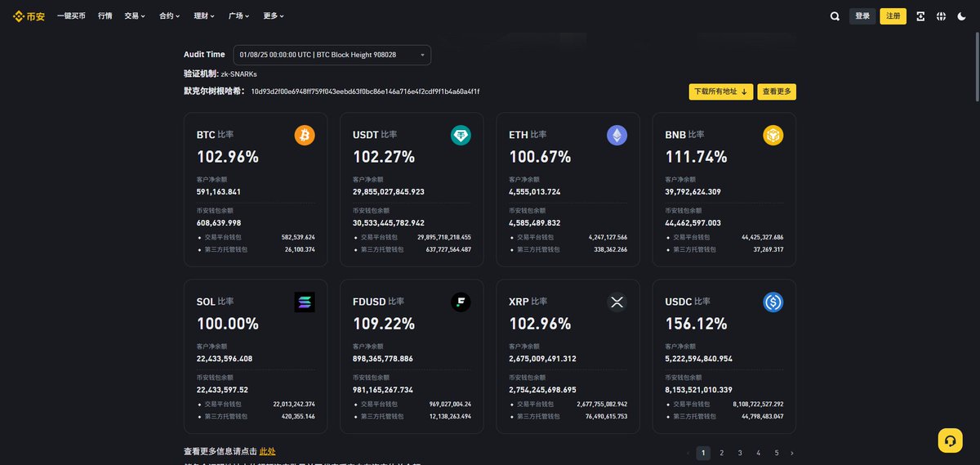Viewport: 980px width, 465px height.
Task: Click BTC customer net balance 591,163.841
Action: pos(219,192)
